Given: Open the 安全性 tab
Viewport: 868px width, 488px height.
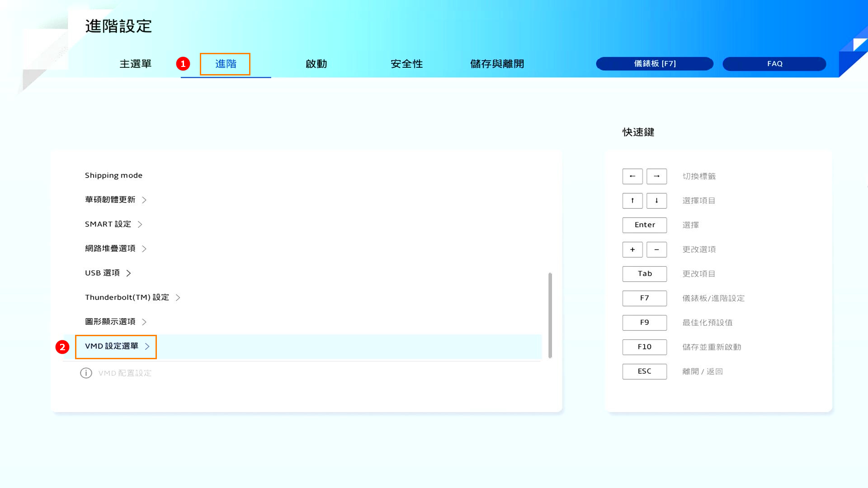Looking at the screenshot, I should (406, 64).
